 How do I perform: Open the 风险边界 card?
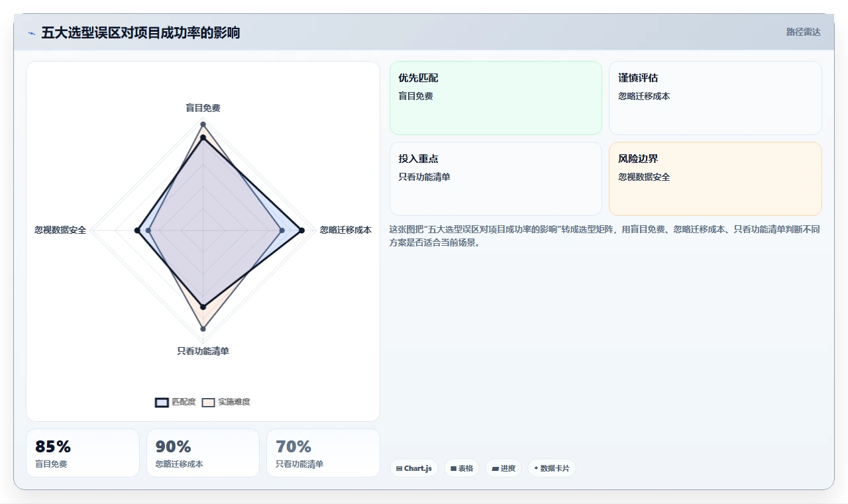[715, 179]
